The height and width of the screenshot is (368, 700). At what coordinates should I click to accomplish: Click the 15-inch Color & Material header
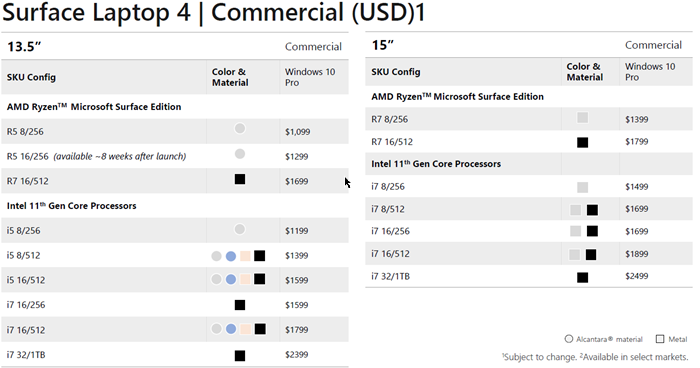coord(584,71)
